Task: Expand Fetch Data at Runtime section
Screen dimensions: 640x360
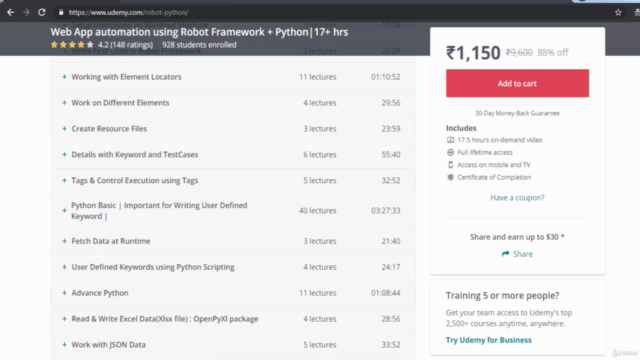Action: (233, 241)
